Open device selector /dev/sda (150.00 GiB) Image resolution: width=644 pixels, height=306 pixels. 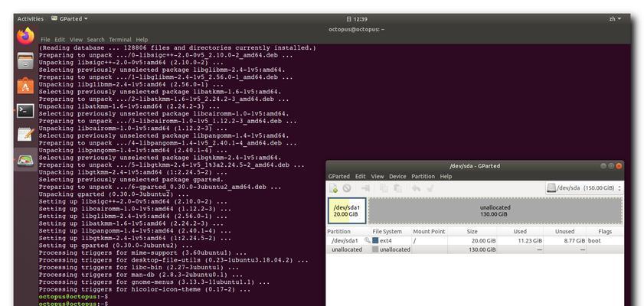[584, 188]
